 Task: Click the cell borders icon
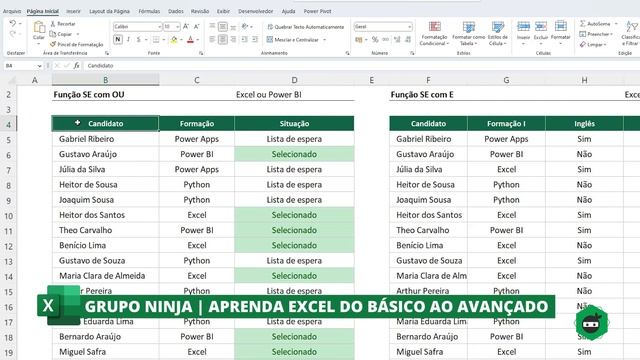[x=156, y=40]
